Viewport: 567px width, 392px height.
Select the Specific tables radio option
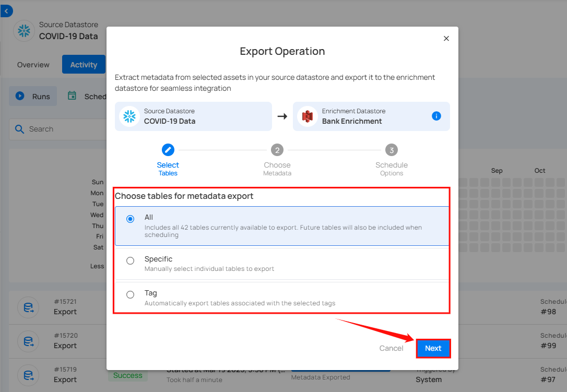131,261
